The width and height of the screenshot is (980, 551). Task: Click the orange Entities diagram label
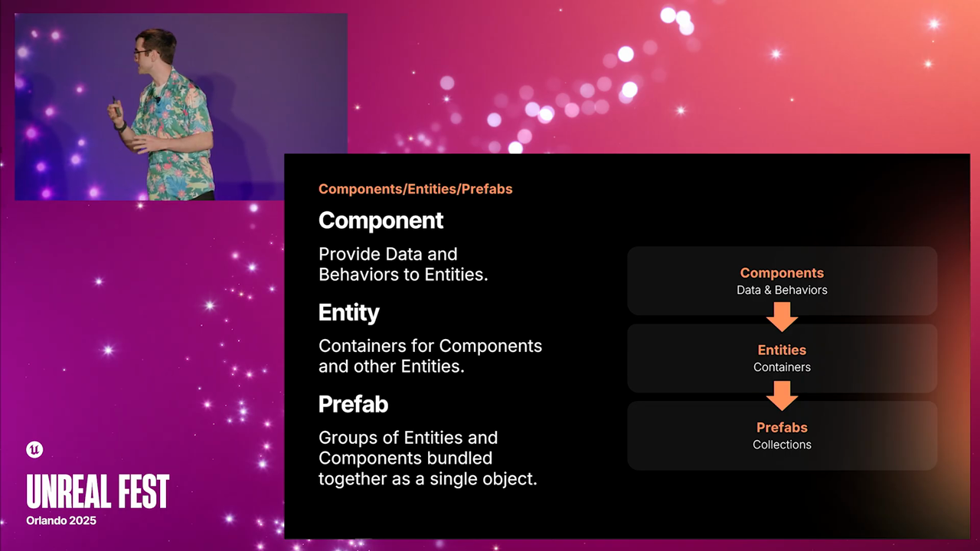coord(782,350)
